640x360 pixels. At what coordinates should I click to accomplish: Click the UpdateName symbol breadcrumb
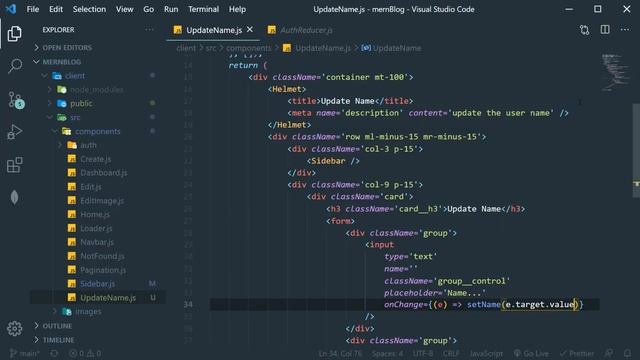(391, 48)
